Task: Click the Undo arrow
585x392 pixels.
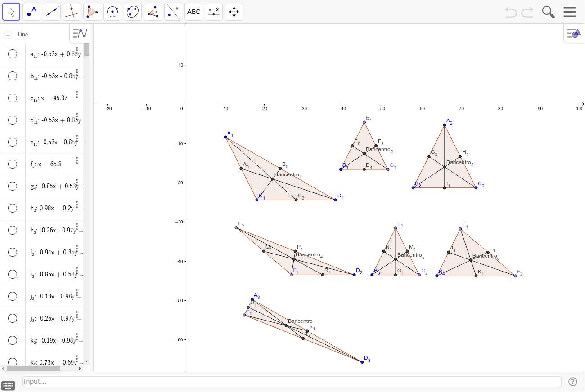Action: (x=511, y=12)
